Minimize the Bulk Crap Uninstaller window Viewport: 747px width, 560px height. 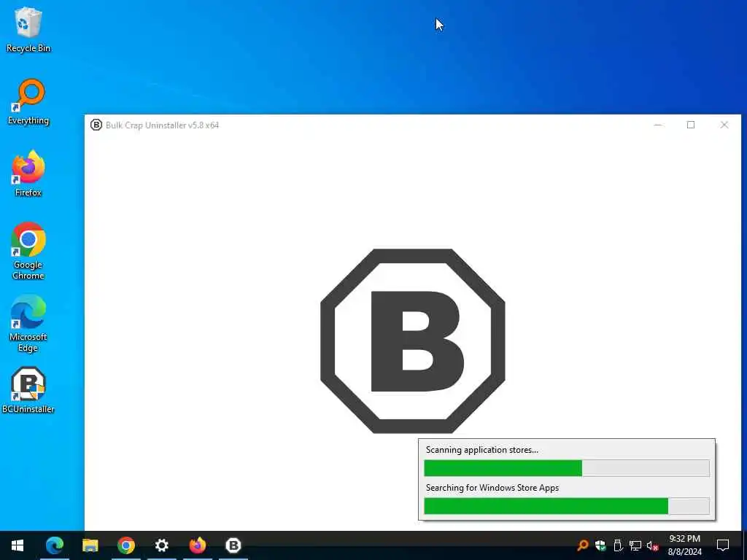coord(658,125)
